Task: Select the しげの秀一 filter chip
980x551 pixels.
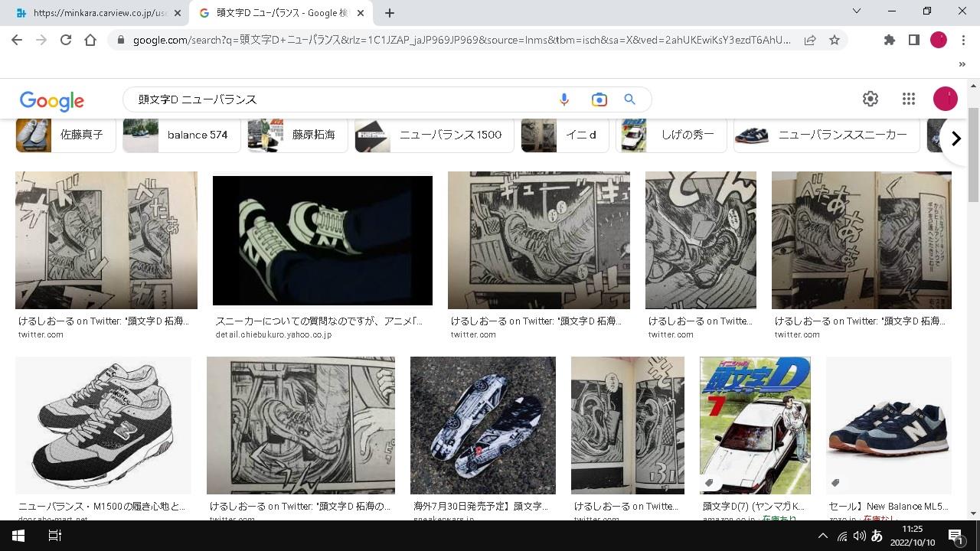Action: (x=671, y=135)
